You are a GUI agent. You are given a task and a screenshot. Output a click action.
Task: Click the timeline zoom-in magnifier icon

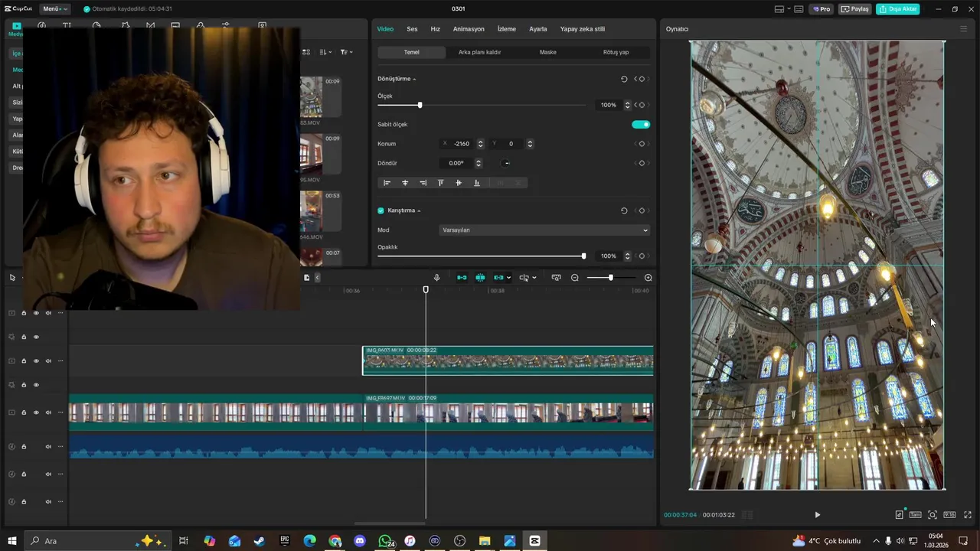(648, 278)
